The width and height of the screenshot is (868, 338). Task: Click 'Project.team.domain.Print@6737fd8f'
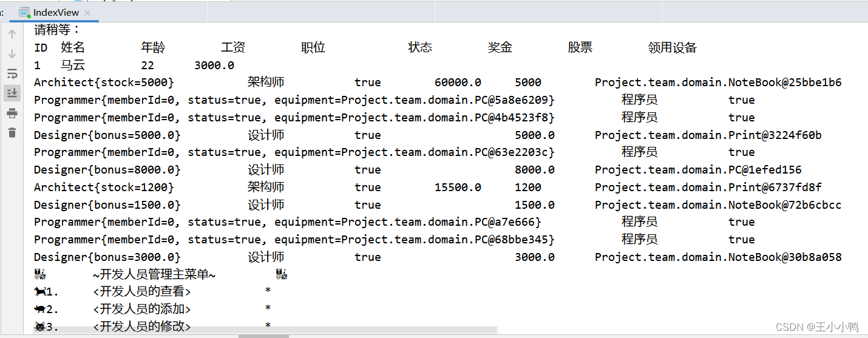click(x=708, y=188)
